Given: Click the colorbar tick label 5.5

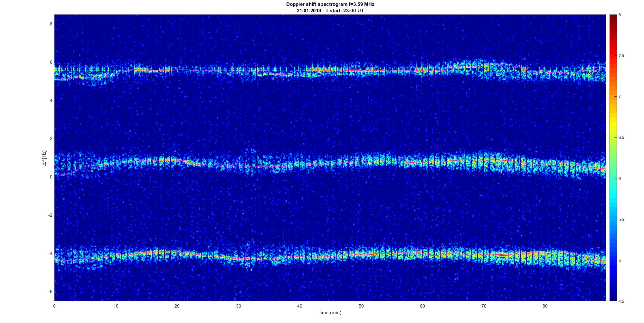Looking at the screenshot, I should point(621,220).
